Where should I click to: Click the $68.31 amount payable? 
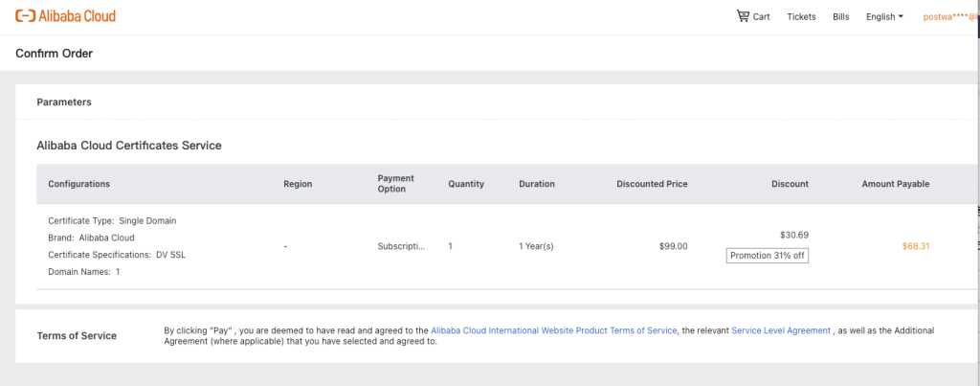[916, 246]
